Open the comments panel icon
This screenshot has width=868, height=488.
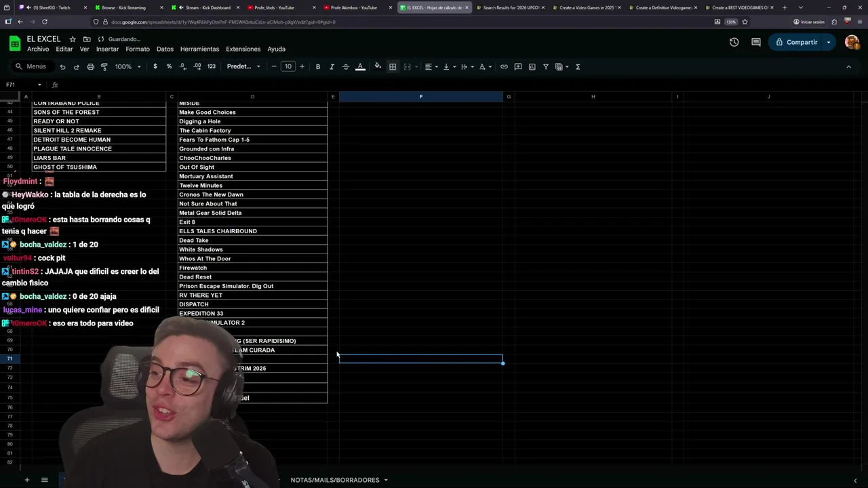756,42
